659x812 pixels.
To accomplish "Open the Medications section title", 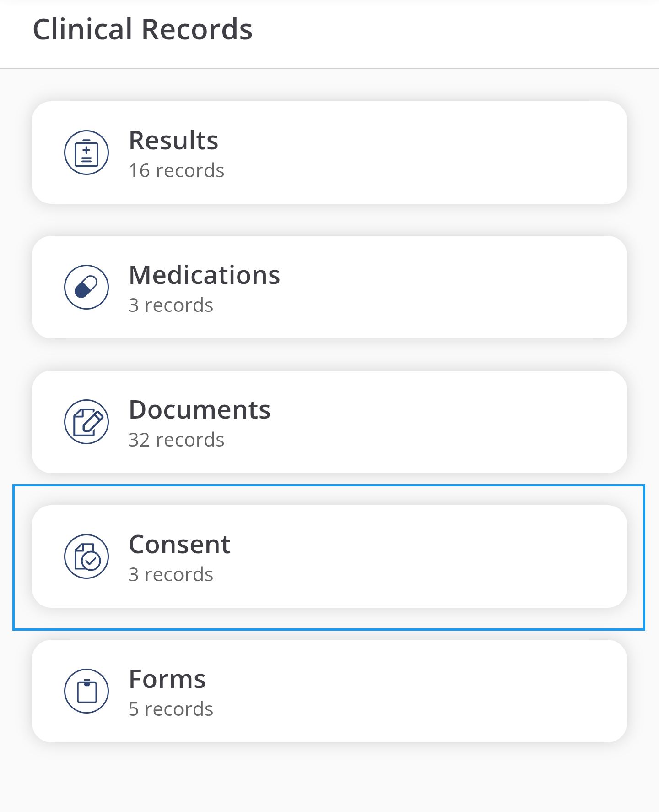I will click(x=204, y=275).
